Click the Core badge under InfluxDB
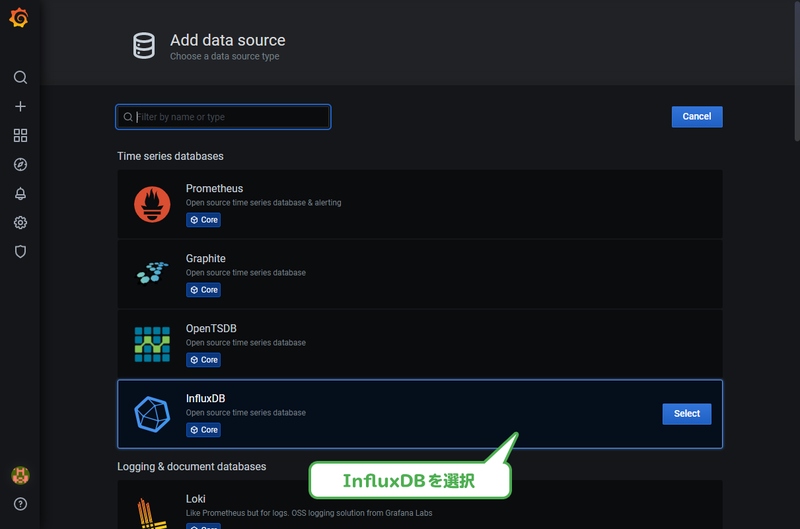 pyautogui.click(x=203, y=430)
